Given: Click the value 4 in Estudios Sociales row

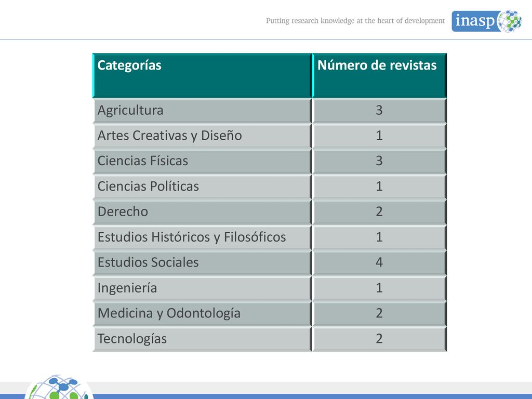Looking at the screenshot, I should tap(379, 262).
